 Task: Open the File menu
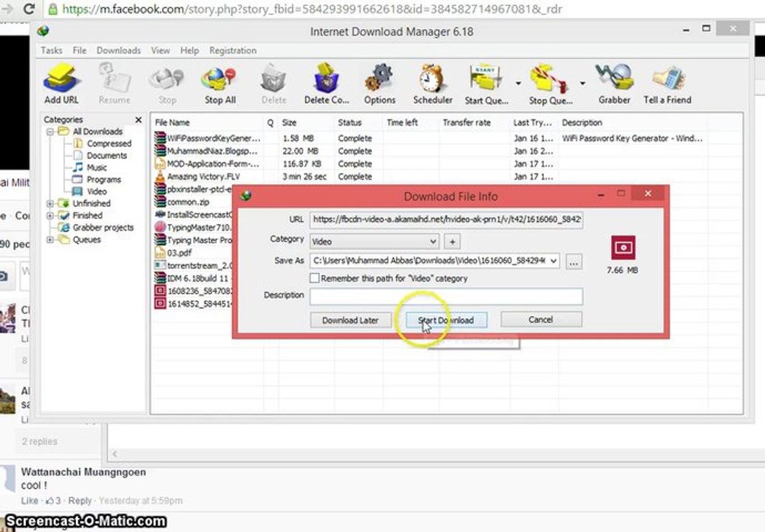pos(79,50)
